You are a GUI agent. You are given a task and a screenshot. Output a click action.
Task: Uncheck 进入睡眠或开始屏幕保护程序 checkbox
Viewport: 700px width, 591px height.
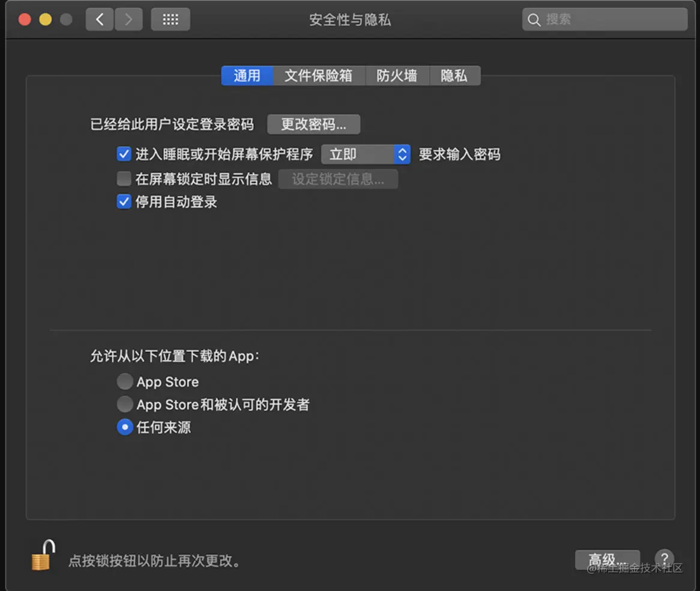coord(124,154)
